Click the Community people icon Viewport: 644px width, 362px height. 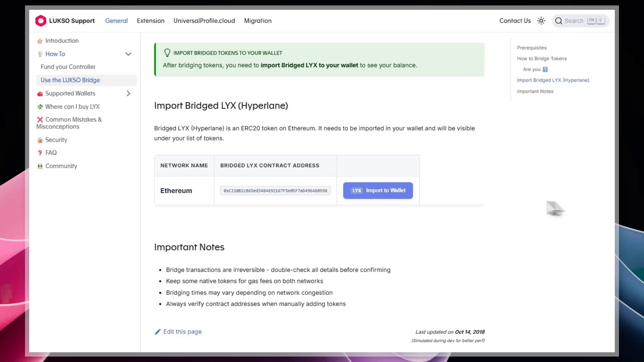coord(40,166)
